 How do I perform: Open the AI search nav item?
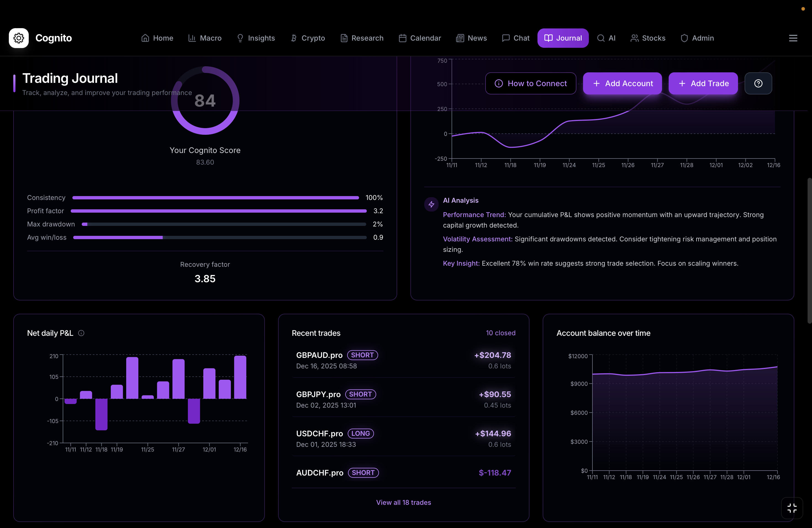pos(606,38)
